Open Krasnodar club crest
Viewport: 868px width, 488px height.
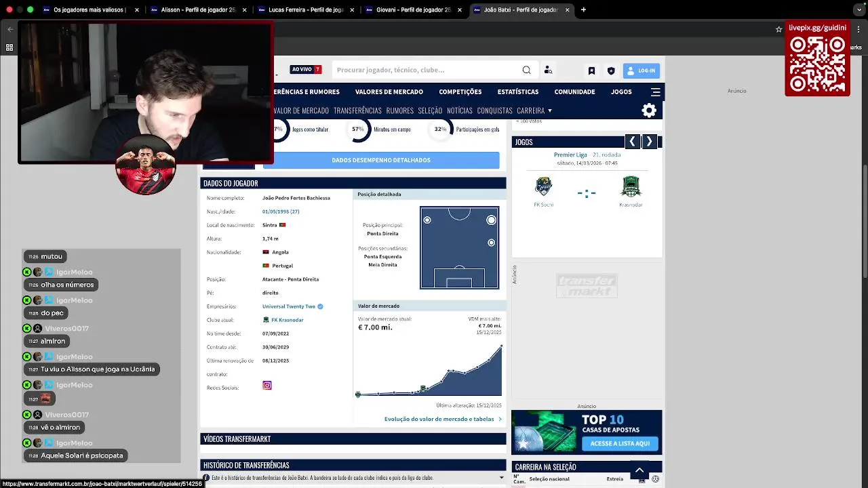(x=631, y=186)
